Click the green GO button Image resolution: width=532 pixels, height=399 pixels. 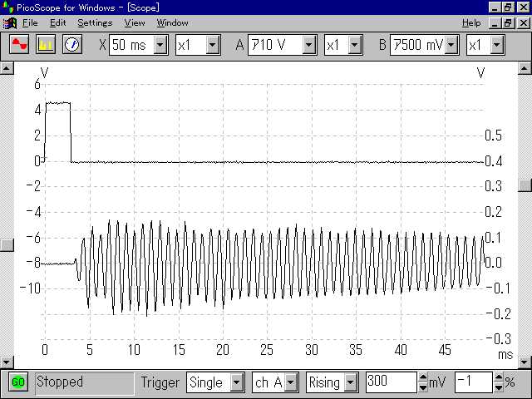(x=18, y=382)
